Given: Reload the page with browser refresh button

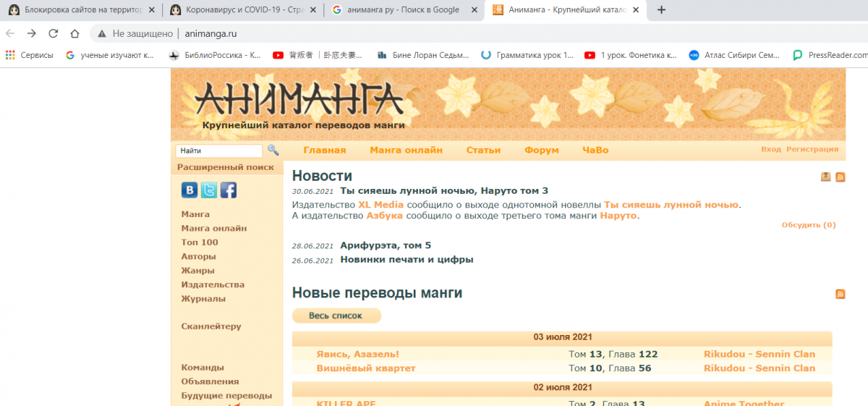Looking at the screenshot, I should click(53, 33).
